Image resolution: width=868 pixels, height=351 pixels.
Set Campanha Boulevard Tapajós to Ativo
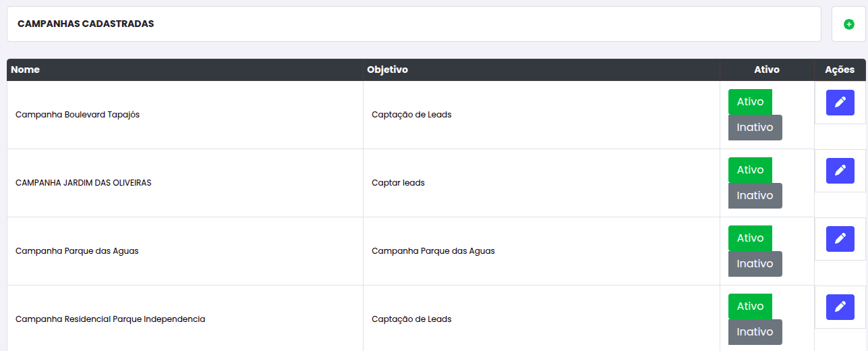[x=750, y=102]
